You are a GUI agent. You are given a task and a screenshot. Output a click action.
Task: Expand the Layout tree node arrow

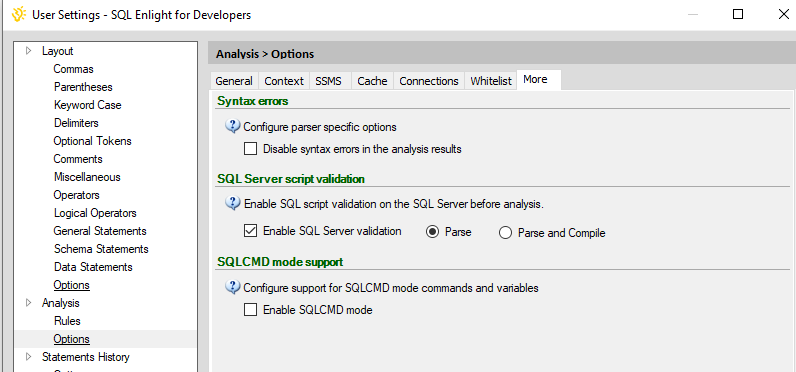pos(29,51)
